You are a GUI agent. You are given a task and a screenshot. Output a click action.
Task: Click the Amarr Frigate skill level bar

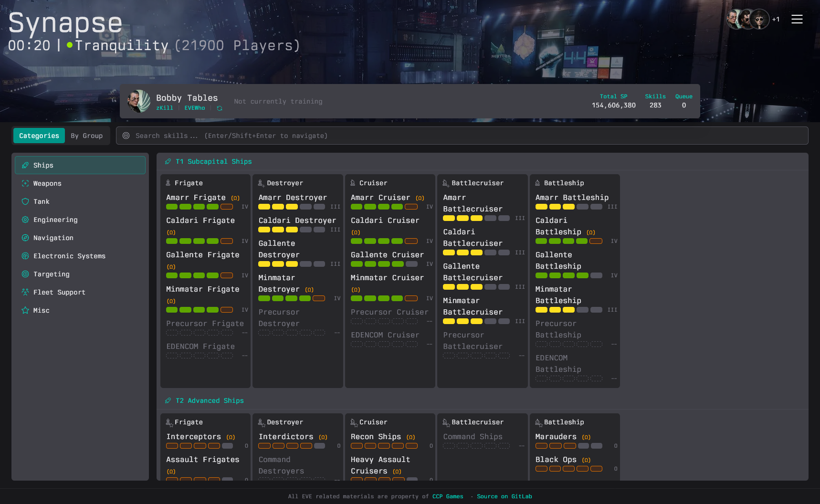(200, 207)
